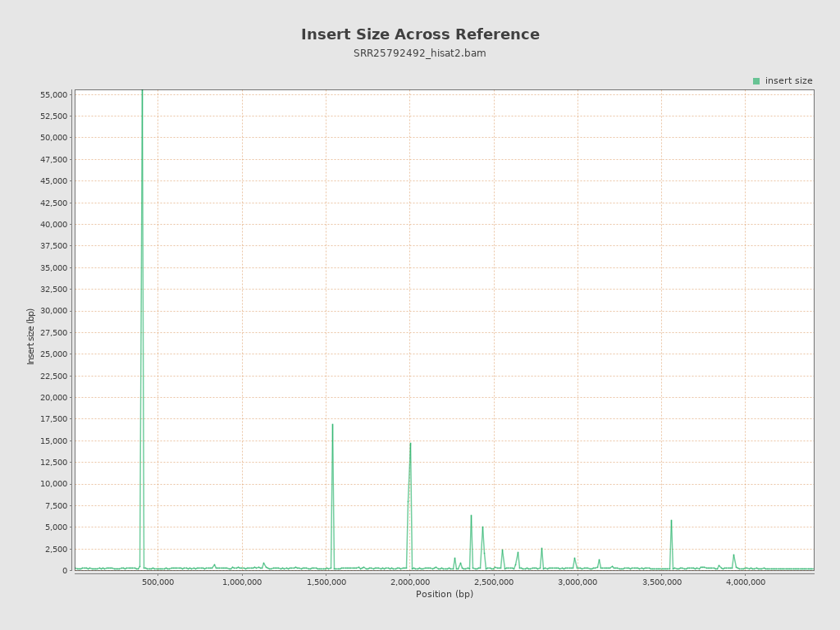Screen dimensions: 840x630
Task: Click the 3,500,000 x-axis tick label
Action: 662,582
